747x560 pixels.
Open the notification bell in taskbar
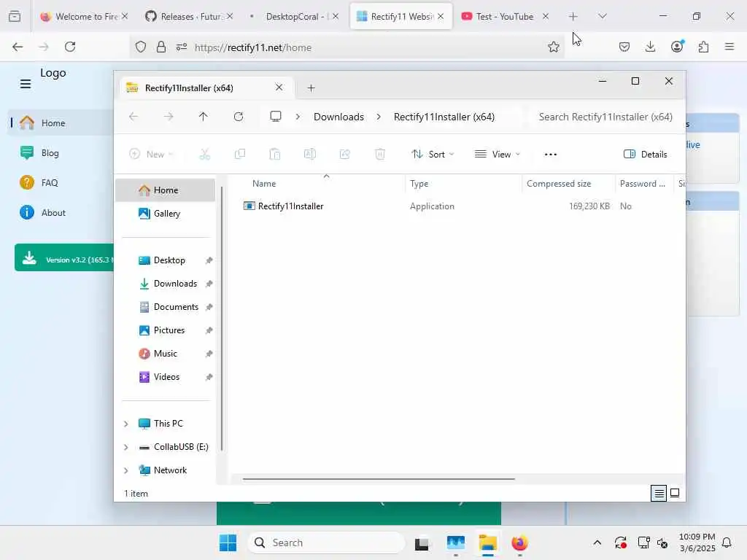point(727,542)
